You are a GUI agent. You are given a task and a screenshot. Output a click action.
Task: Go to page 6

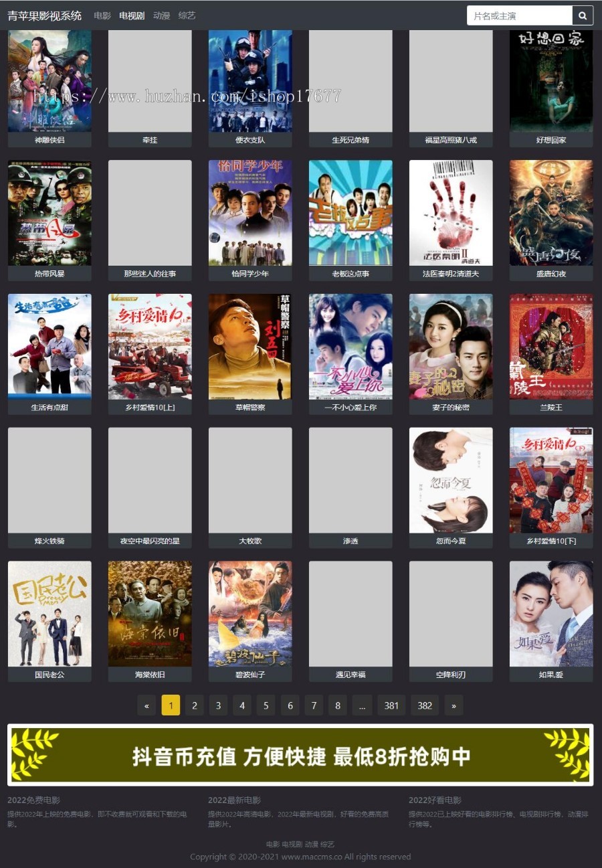tap(290, 705)
